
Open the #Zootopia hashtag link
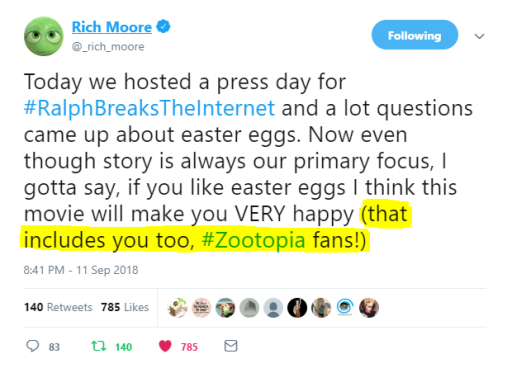coord(253,240)
